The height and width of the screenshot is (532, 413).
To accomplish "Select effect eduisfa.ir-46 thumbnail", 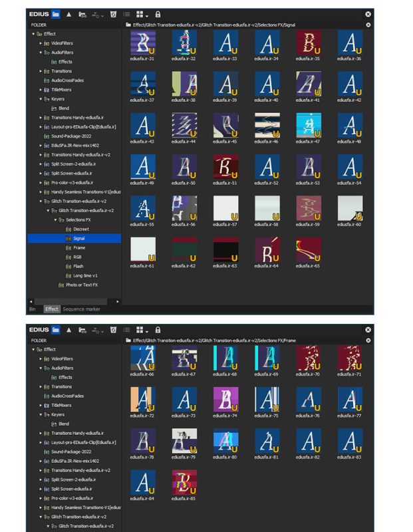I will [x=267, y=126].
